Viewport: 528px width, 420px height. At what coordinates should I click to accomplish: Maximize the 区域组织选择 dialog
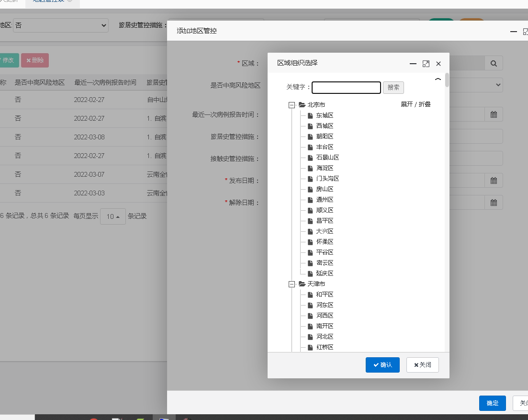[x=426, y=64]
